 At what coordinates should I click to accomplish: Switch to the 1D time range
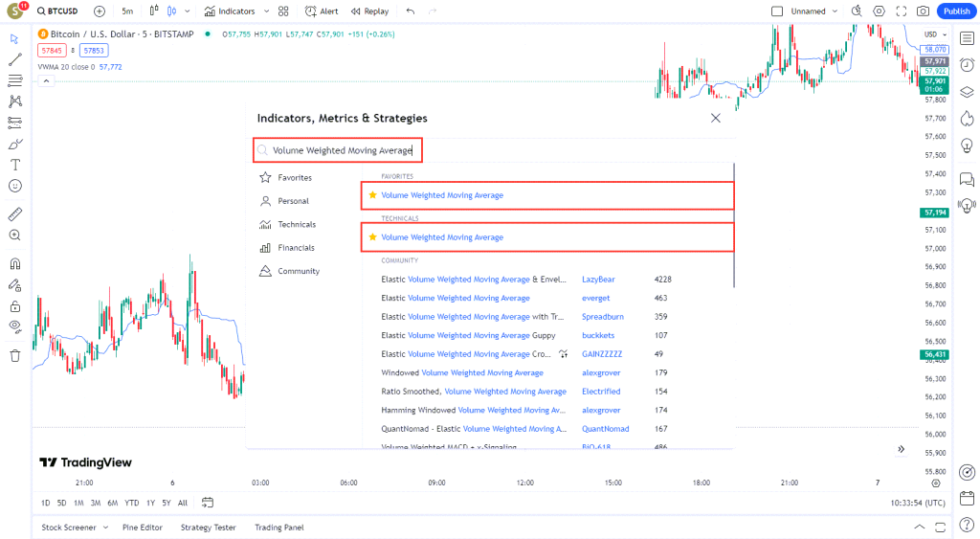coord(46,503)
